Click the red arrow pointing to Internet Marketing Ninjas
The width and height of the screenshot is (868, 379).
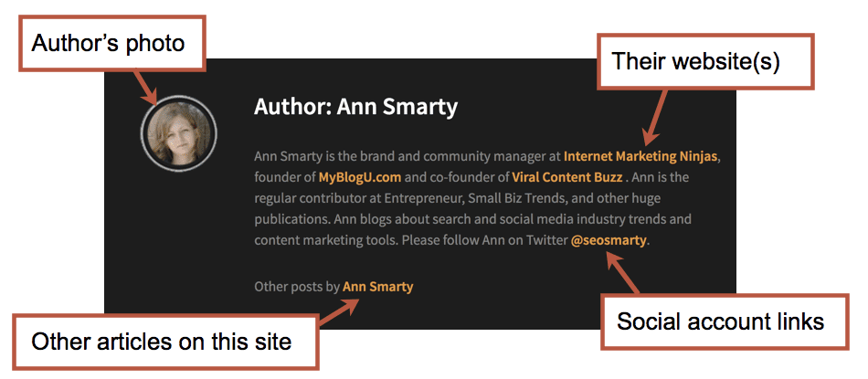click(655, 117)
